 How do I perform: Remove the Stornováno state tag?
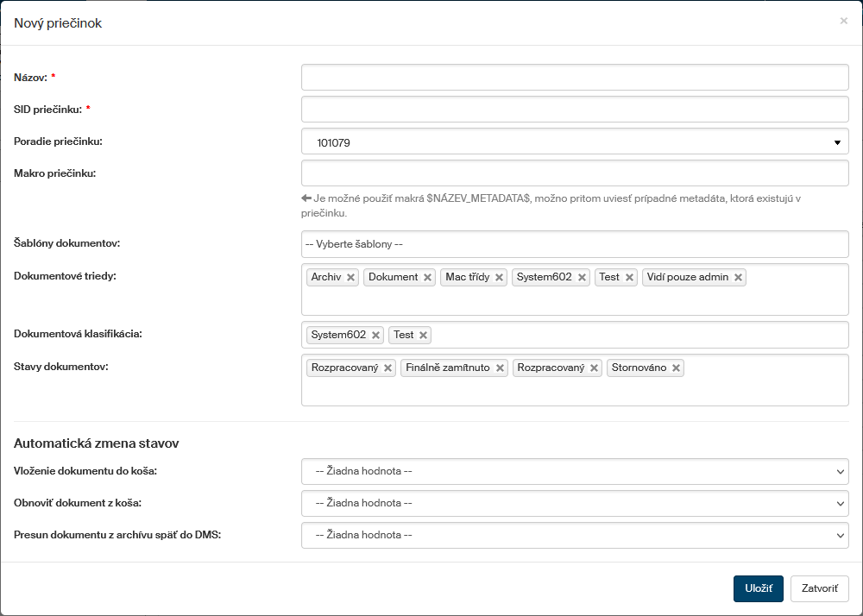click(677, 368)
